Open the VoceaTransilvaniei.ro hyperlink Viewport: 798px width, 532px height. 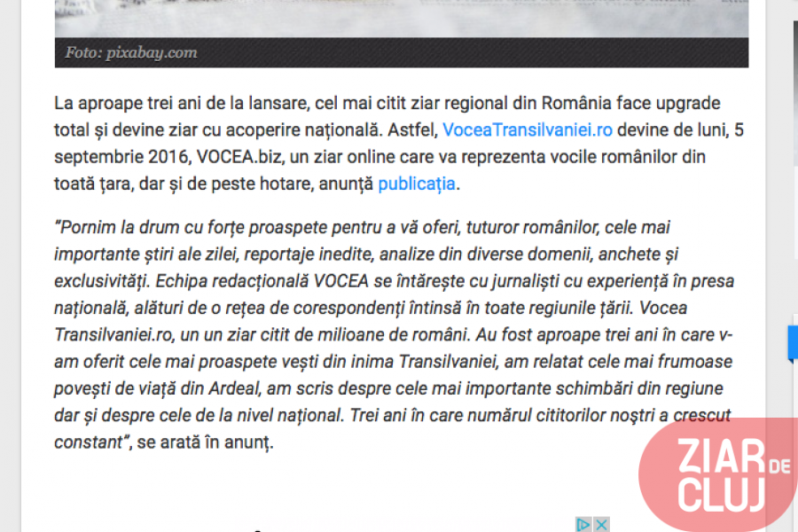(527, 129)
